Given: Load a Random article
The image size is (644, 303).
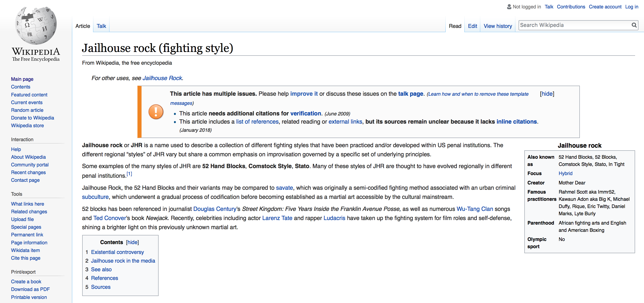Looking at the screenshot, I should (27, 110).
